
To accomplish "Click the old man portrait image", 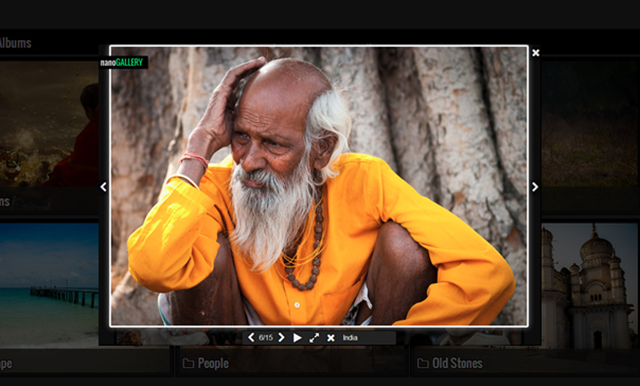I will coord(319,186).
